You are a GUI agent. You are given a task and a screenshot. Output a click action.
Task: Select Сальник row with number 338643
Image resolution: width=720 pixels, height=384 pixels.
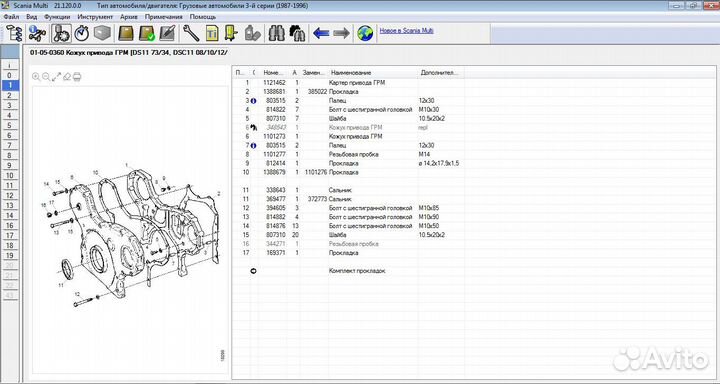pos(349,190)
